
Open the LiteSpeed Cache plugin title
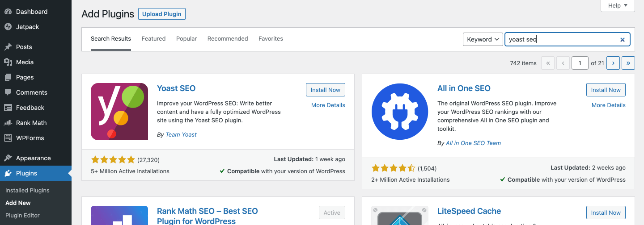click(x=469, y=211)
